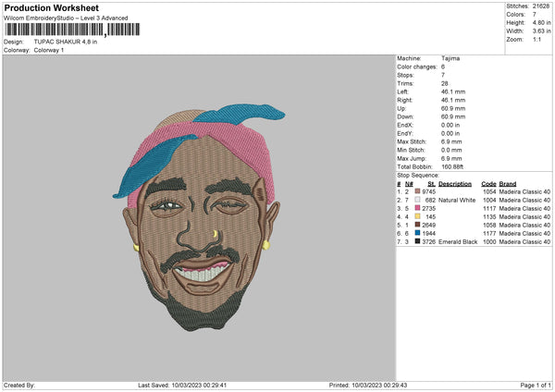
Task: Click the Natural White swatch for thread 682
Action: 417,200
